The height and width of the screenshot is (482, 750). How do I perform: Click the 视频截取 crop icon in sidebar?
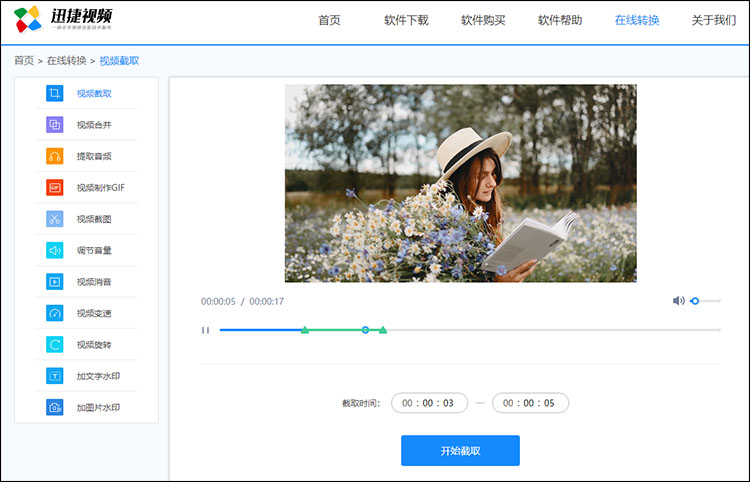[55, 93]
